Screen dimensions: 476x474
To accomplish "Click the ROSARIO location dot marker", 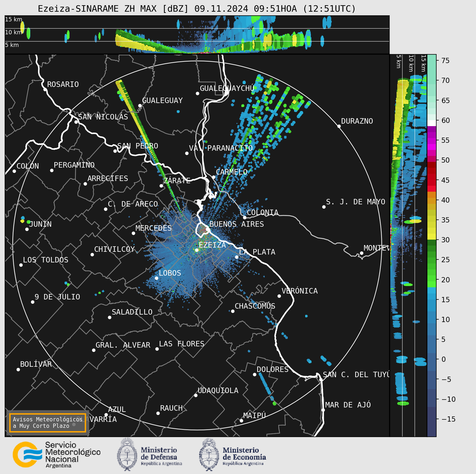I will 45,90.
